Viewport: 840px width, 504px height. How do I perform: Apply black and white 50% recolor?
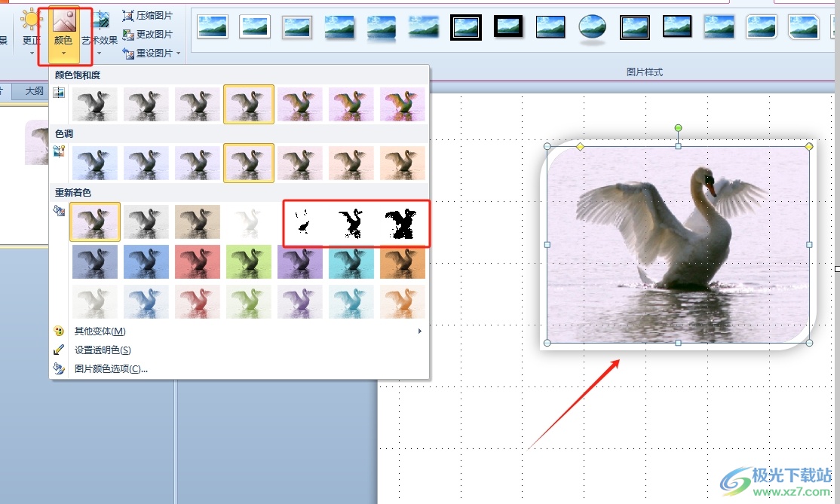tap(351, 222)
